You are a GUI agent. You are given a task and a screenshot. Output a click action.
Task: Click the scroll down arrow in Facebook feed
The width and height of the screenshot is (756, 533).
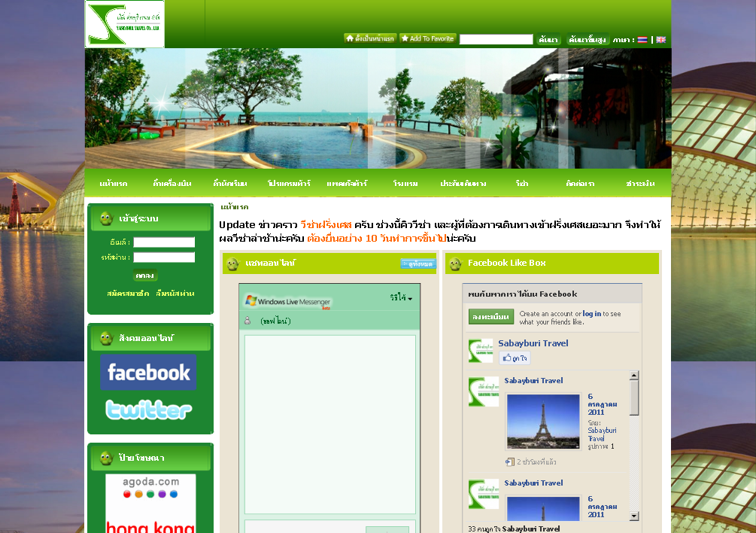[x=634, y=516]
